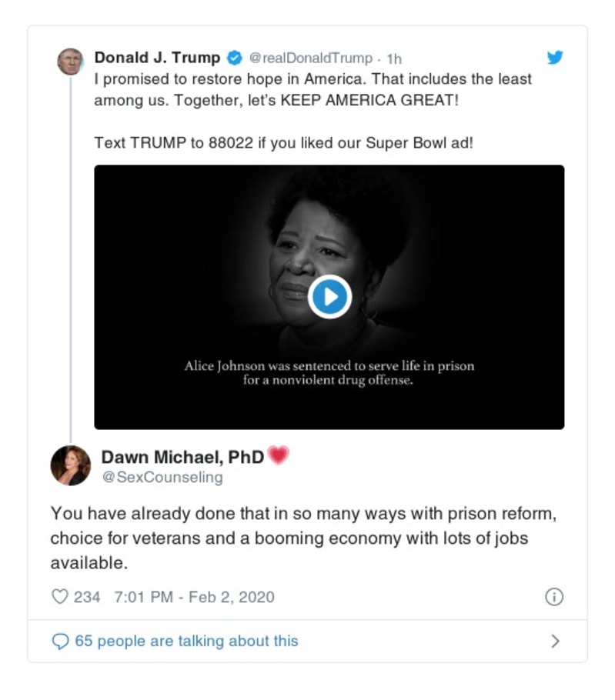Click Dawn Michael's profile avatar

pyautogui.click(x=70, y=465)
